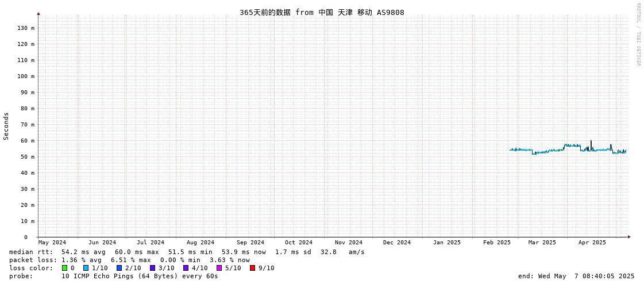Click the '3.63 % now' packet loss value
This screenshot has width=644, height=284.
[230, 260]
